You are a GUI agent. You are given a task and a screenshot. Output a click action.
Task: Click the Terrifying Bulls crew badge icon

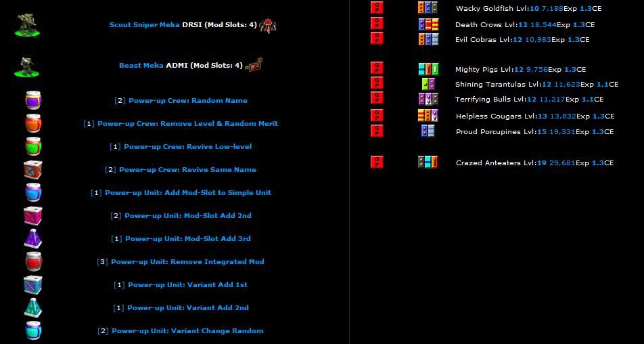coord(428,99)
